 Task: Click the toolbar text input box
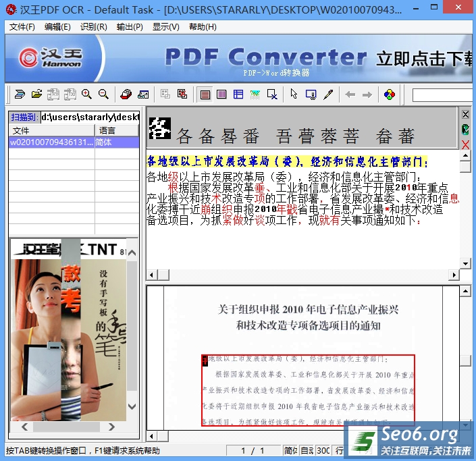(442, 95)
